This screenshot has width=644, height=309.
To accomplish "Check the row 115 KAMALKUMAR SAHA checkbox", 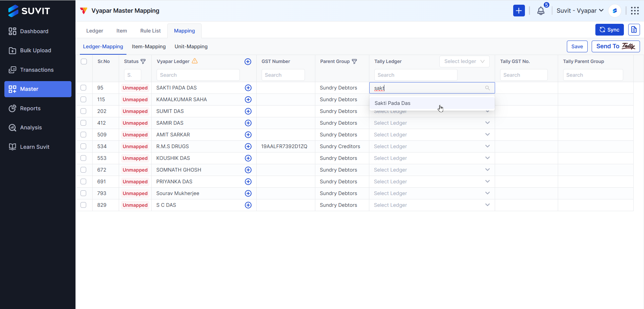I will click(84, 100).
